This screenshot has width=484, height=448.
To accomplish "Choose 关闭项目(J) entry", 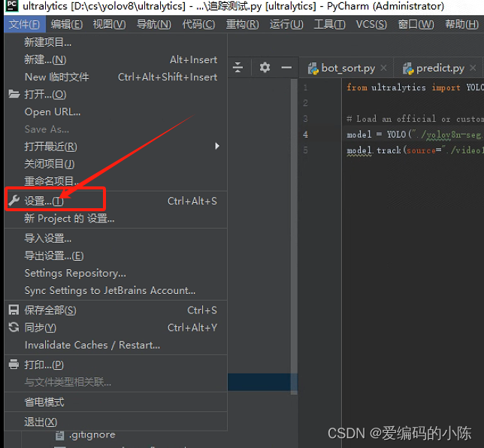I will [116, 164].
